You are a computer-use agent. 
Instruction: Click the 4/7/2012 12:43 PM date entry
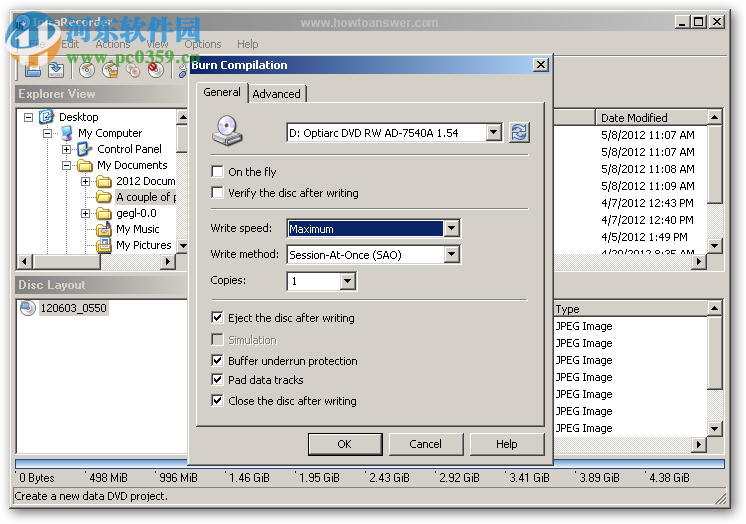tap(647, 203)
